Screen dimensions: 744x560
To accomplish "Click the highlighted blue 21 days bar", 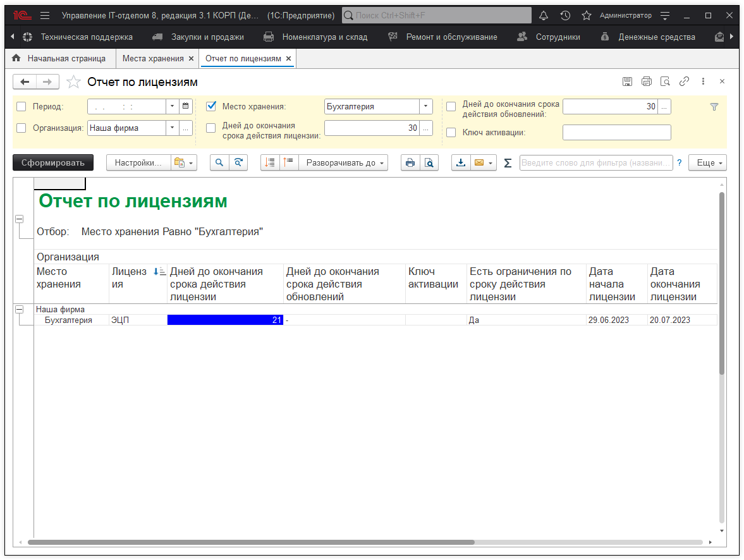I will (224, 320).
